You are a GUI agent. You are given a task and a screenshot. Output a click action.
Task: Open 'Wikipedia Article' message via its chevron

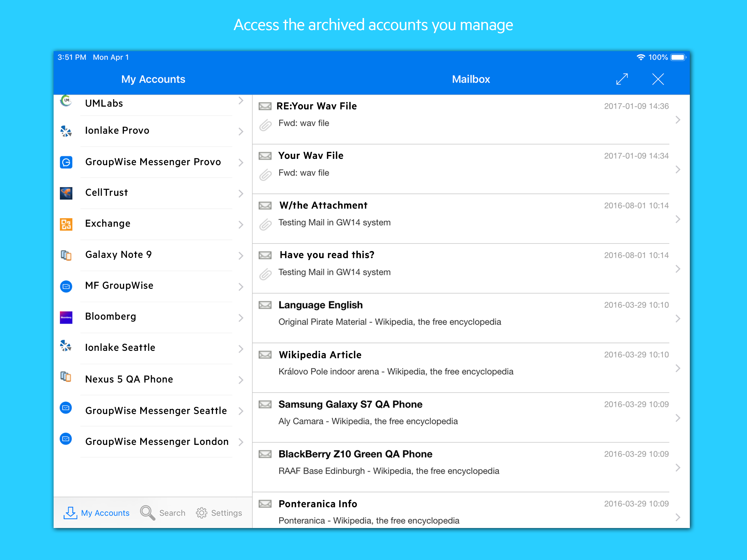tap(678, 368)
